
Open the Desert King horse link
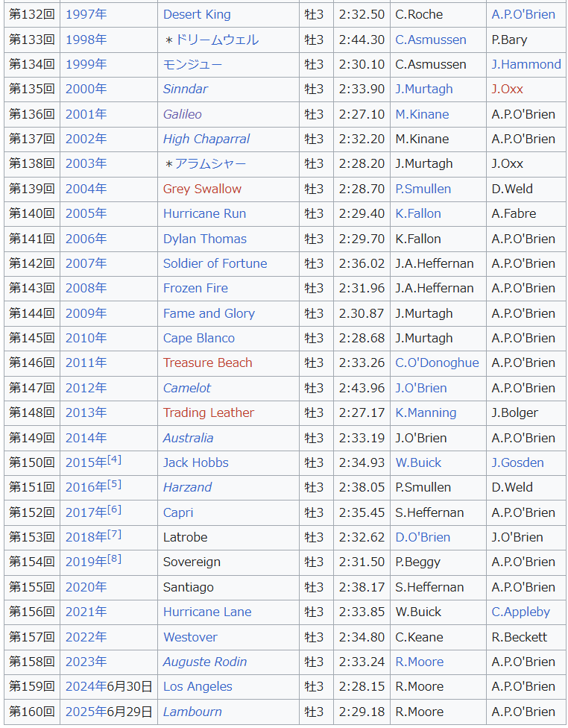coord(197,14)
